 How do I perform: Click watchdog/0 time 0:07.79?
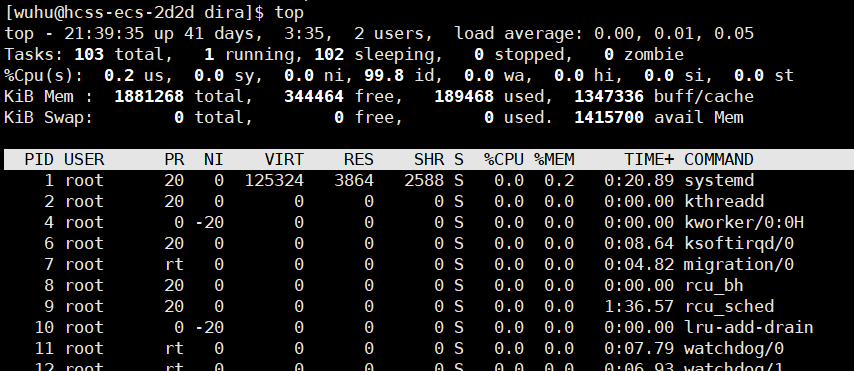coord(639,348)
